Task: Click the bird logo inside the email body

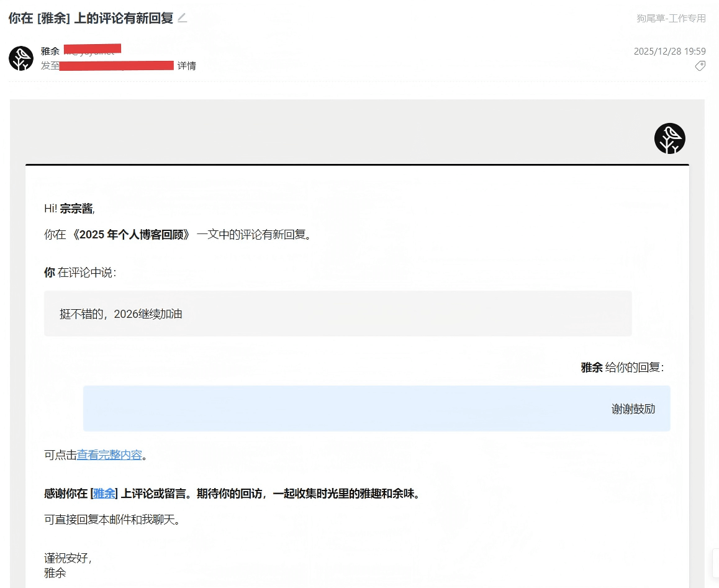Action: [669, 138]
